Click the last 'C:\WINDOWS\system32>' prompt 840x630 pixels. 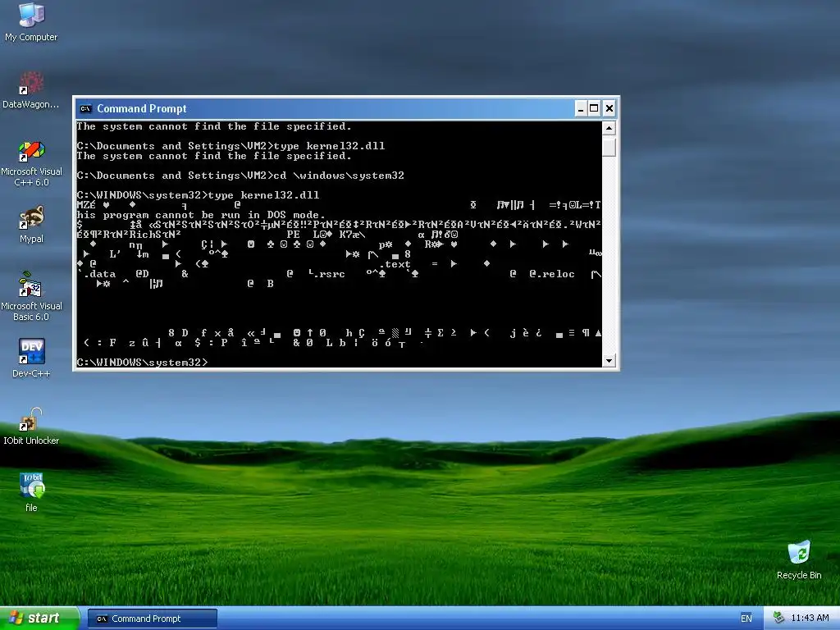click(x=142, y=363)
